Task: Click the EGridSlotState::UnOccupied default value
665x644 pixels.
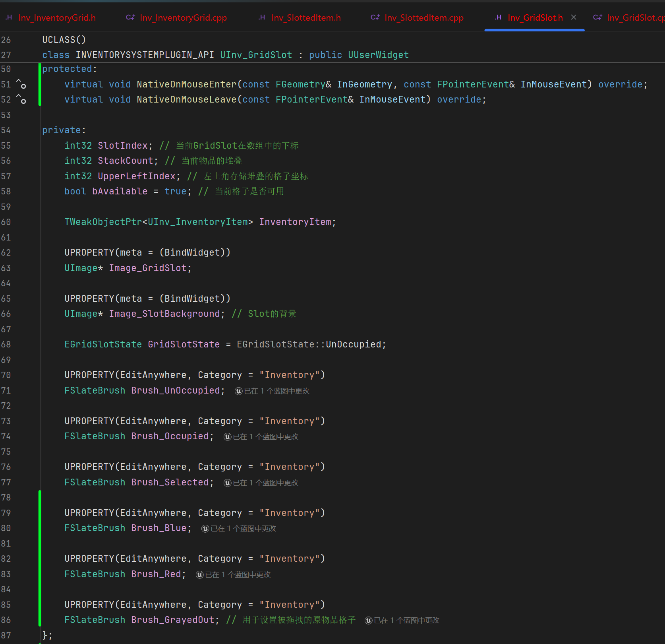Action: (x=309, y=344)
